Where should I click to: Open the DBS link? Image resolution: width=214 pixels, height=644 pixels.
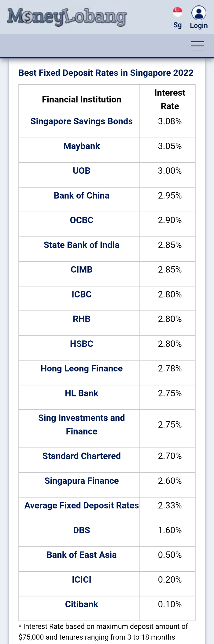tap(82, 530)
